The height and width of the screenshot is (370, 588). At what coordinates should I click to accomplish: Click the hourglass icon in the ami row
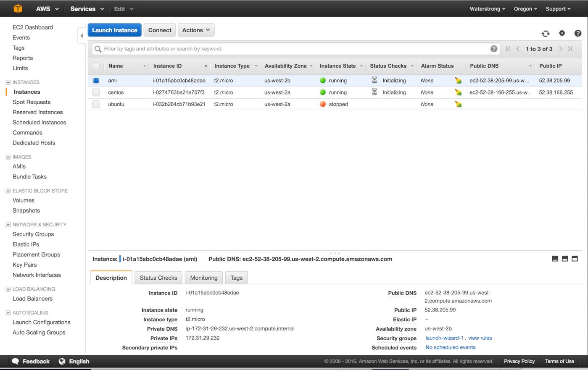374,80
